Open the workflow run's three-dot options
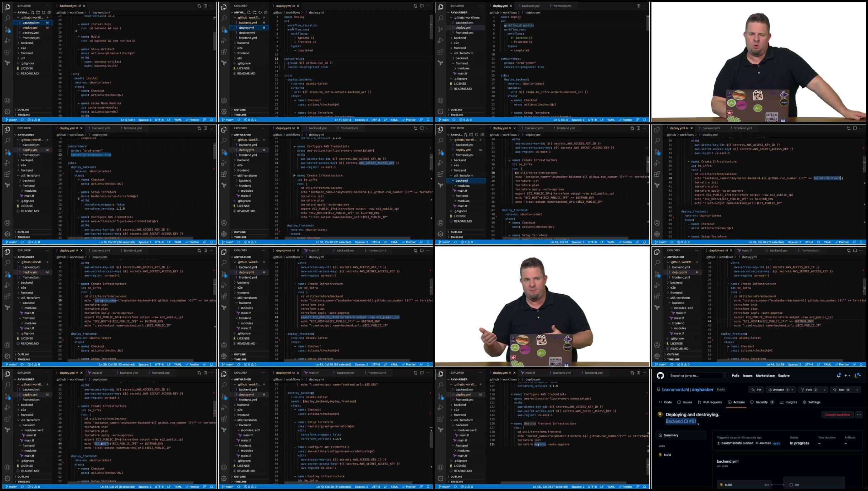868x491 pixels. [859, 414]
